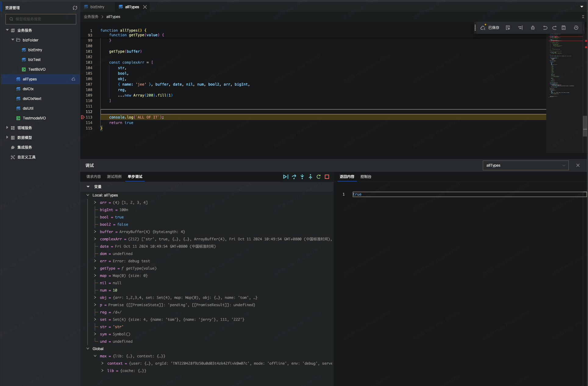Step over the current line in debugger
588x386 pixels.
click(294, 177)
